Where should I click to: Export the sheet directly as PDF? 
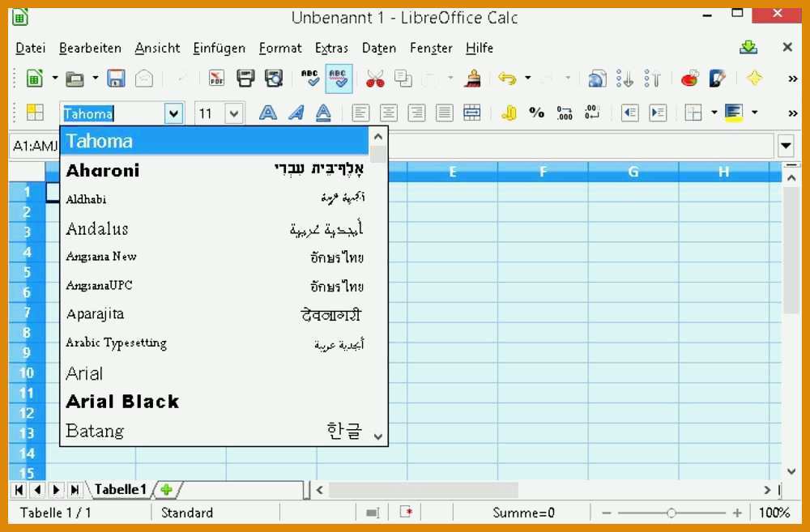(216, 79)
